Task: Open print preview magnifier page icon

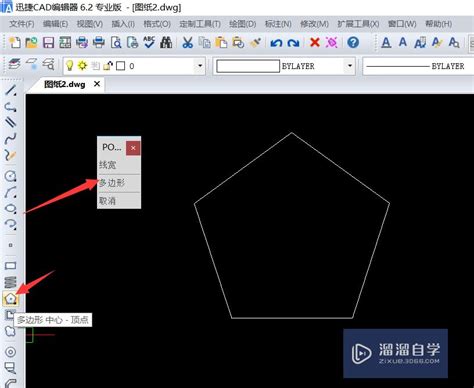Action: tap(116, 42)
